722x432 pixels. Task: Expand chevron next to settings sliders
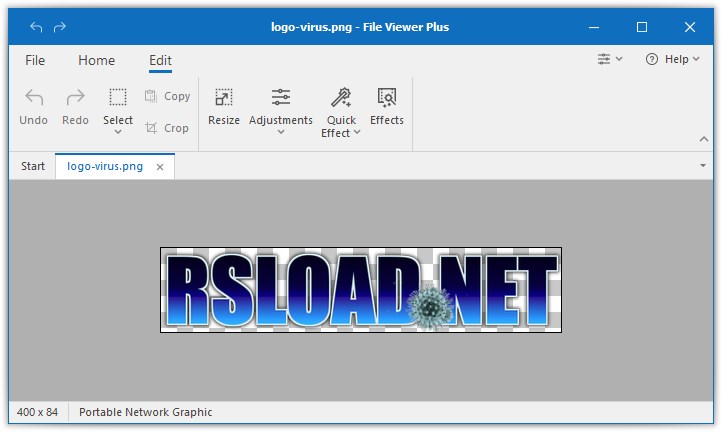(619, 59)
